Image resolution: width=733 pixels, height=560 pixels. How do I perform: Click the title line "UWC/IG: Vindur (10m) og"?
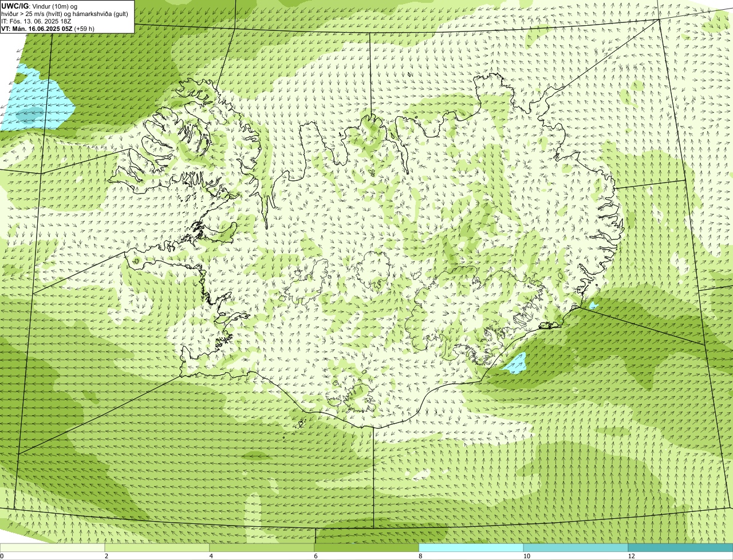point(40,6)
